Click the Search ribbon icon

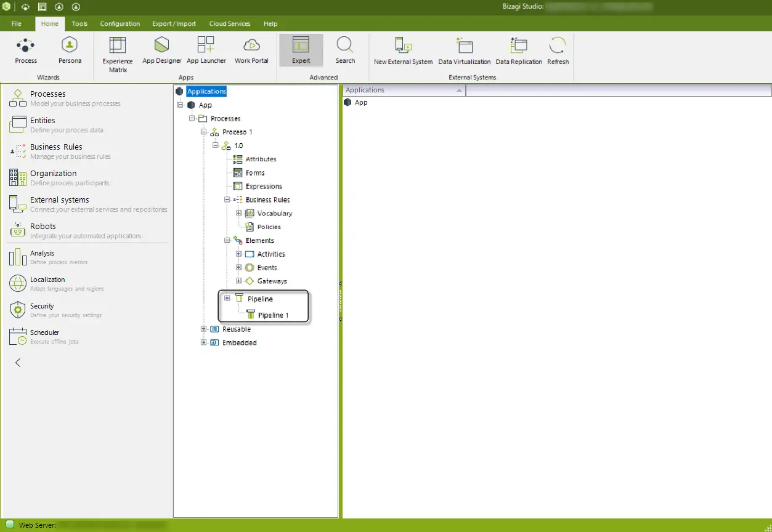click(345, 50)
